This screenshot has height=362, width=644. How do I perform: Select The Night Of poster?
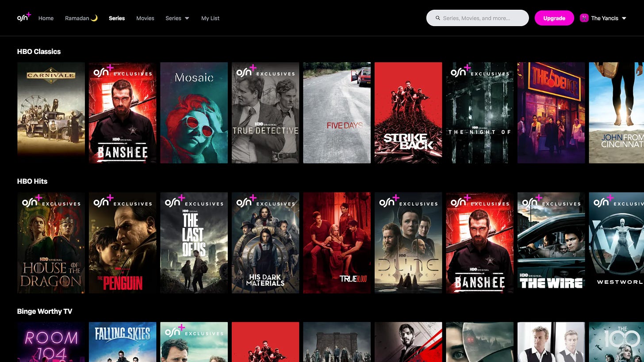(x=480, y=113)
